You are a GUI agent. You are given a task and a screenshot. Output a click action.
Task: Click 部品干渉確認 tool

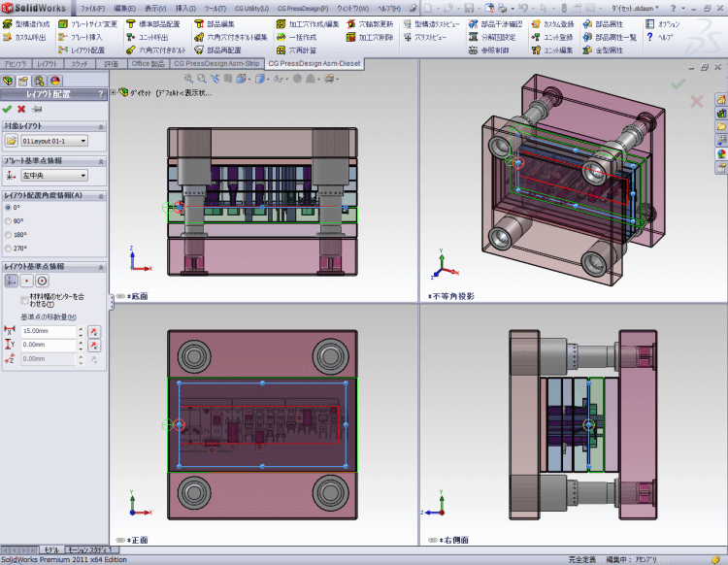coord(496,24)
